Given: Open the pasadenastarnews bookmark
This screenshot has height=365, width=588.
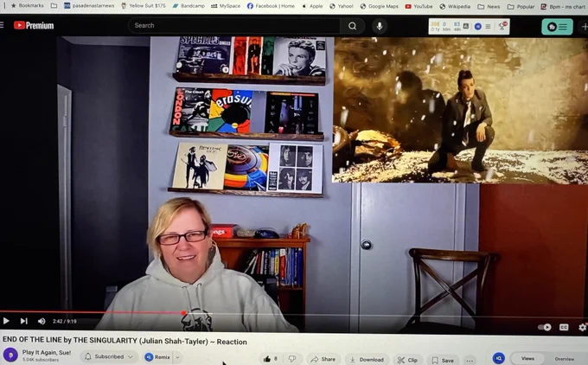Looking at the screenshot, I should [89, 6].
